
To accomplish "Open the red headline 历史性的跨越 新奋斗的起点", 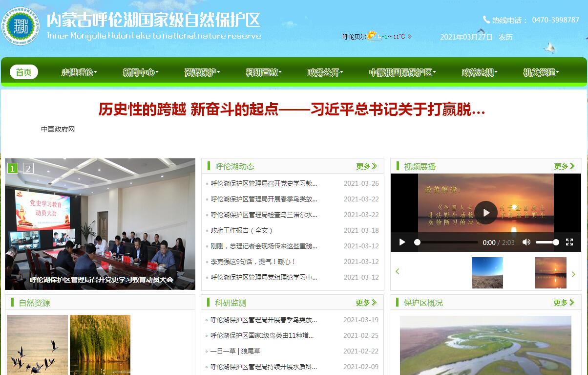I will (292, 110).
